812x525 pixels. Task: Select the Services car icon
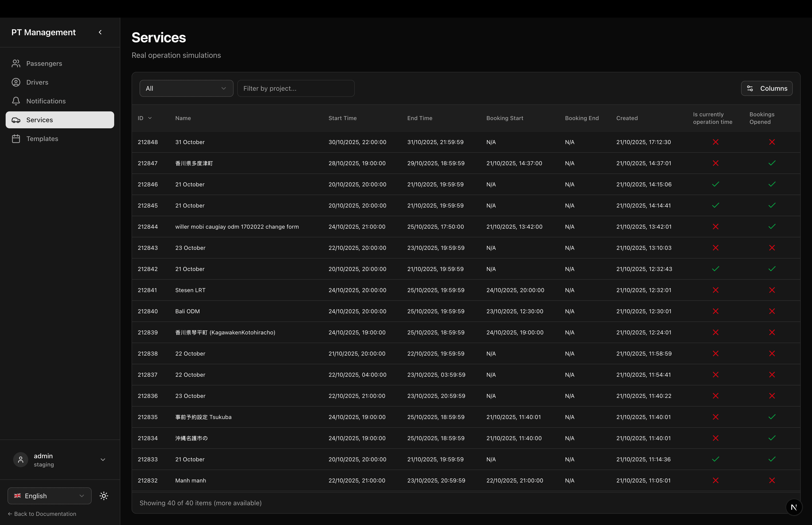[x=16, y=120]
